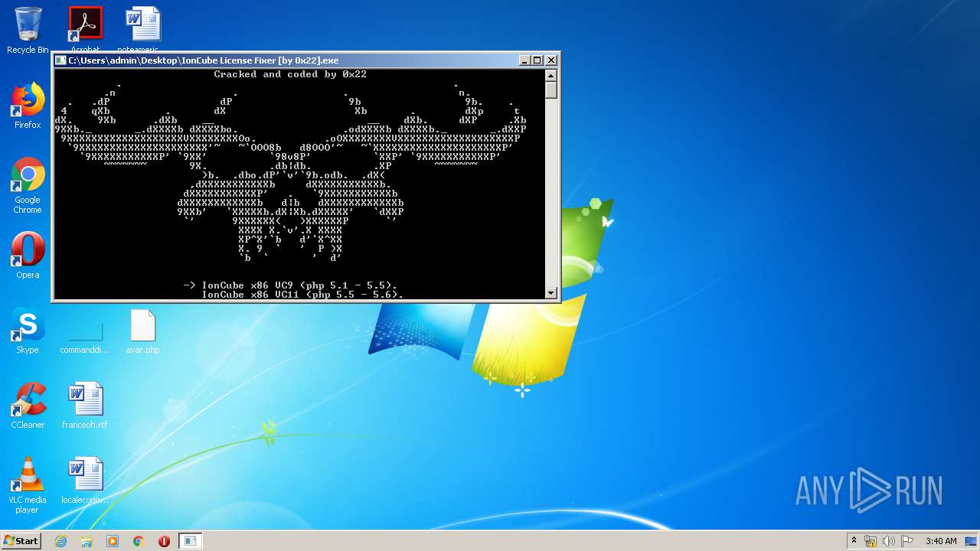Open the media player taskbar icon

113,541
